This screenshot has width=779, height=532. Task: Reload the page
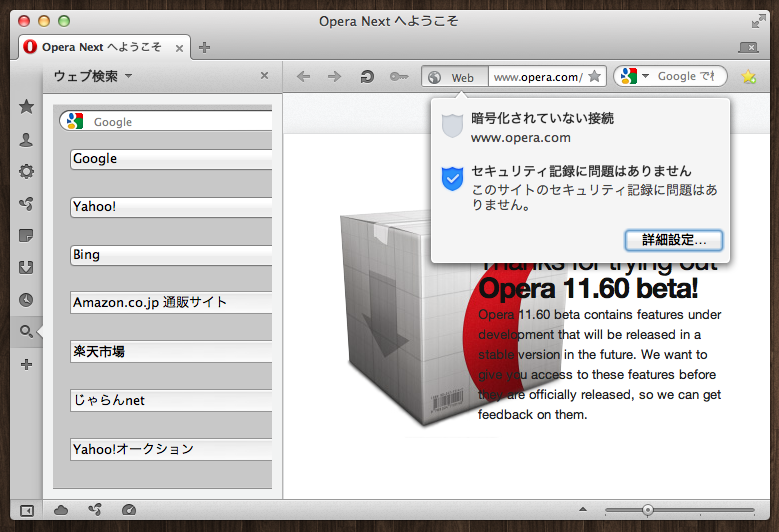367,76
